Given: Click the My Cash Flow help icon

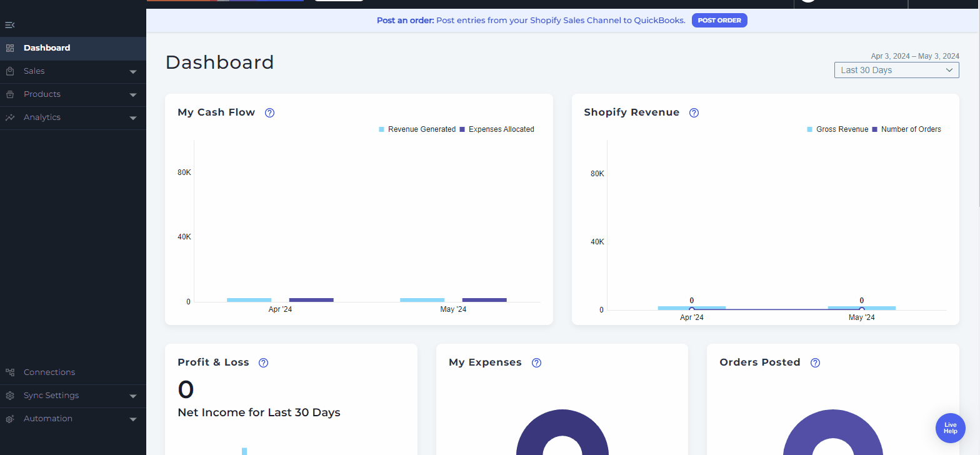Looking at the screenshot, I should click(x=269, y=112).
